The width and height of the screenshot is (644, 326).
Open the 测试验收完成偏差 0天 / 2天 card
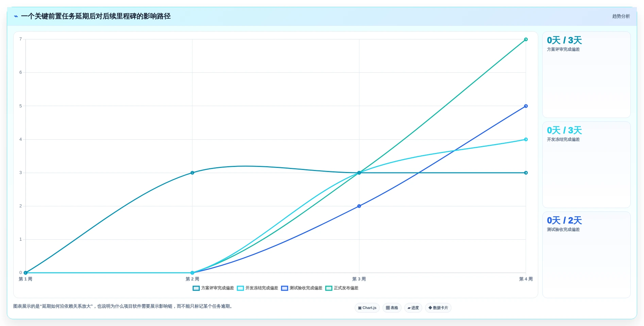(586, 255)
